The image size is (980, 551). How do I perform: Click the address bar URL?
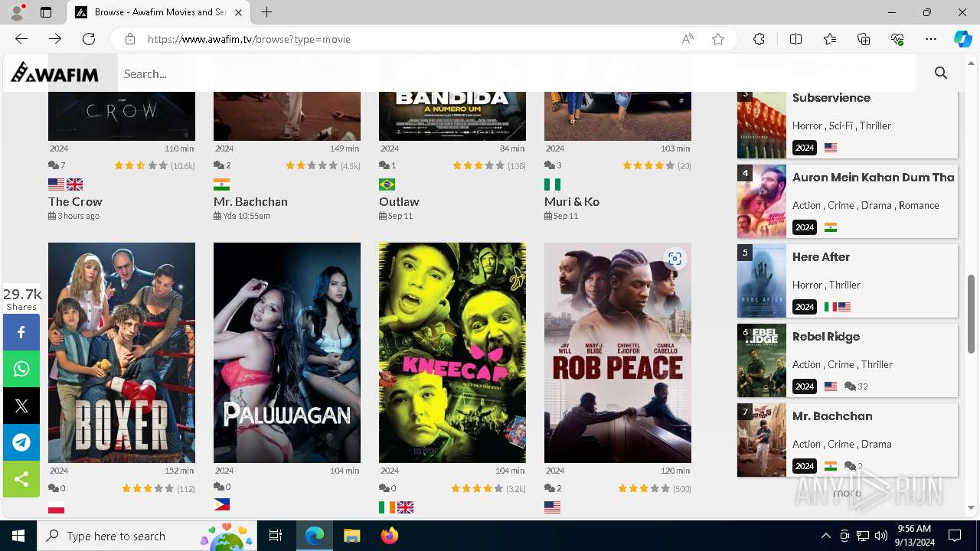[x=249, y=39]
